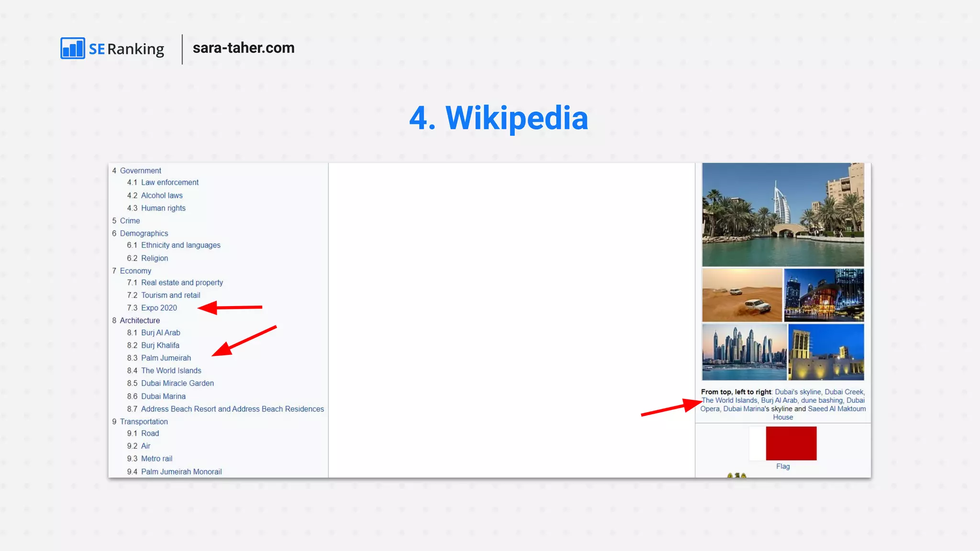Open the Dubai Marina skyline photo
The image size is (980, 551).
744,352
